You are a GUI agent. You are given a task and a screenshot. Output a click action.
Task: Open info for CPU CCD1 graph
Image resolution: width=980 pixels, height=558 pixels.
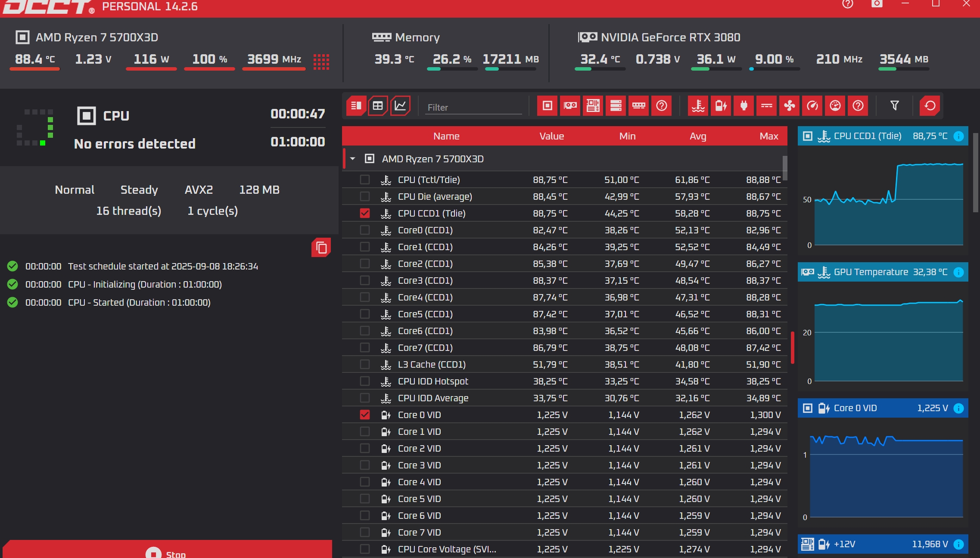tap(958, 136)
